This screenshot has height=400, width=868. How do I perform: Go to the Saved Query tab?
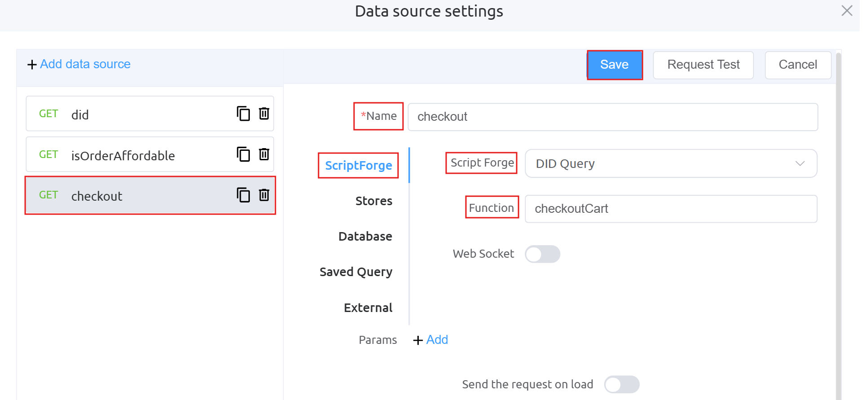point(356,272)
